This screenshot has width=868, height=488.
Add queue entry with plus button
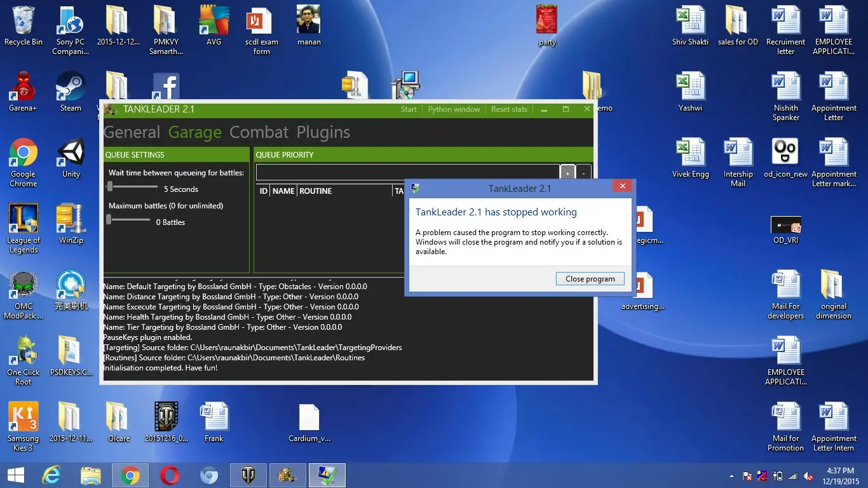coord(567,173)
